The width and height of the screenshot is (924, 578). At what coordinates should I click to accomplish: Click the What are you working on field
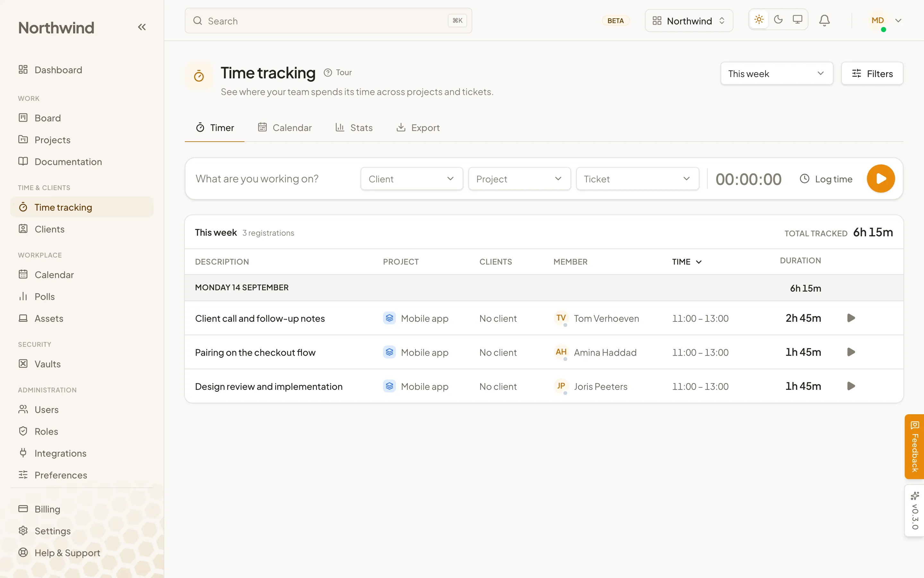(x=273, y=179)
